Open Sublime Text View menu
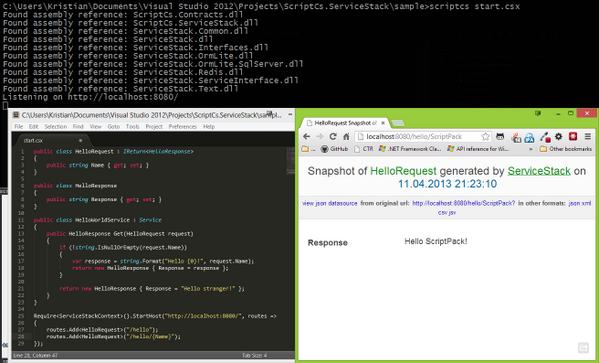This screenshot has width=599, height=363. [x=96, y=126]
